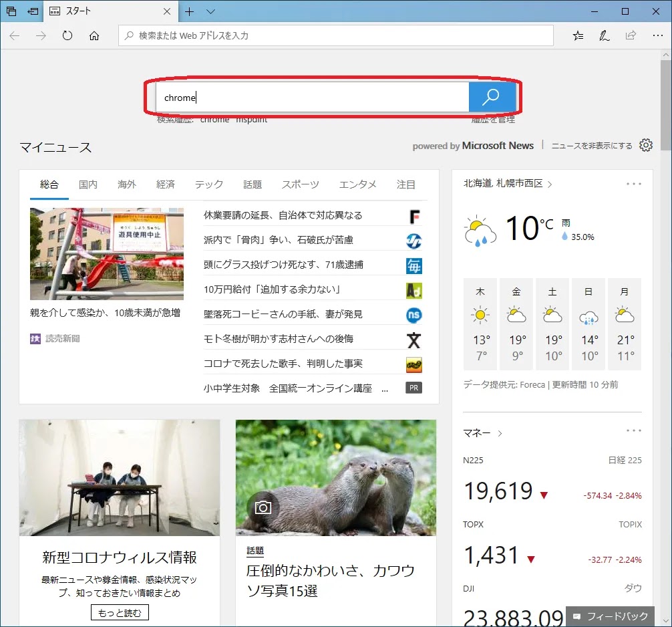Open headline 休業要請の延長、自治体で対応異なる
Image resolution: width=672 pixels, height=627 pixels.
click(x=283, y=215)
